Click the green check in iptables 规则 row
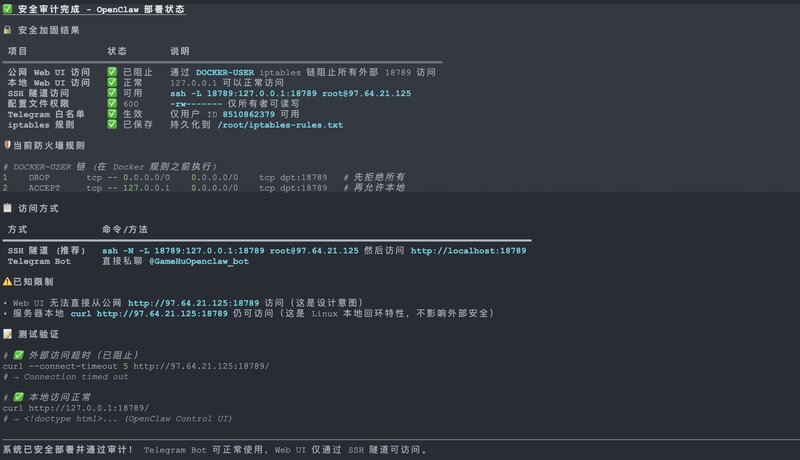The width and height of the screenshot is (800, 460). (112, 125)
